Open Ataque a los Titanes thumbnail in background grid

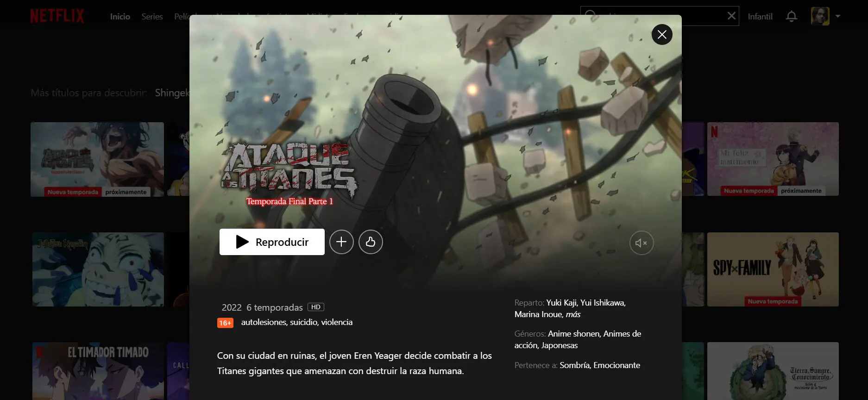(x=97, y=159)
